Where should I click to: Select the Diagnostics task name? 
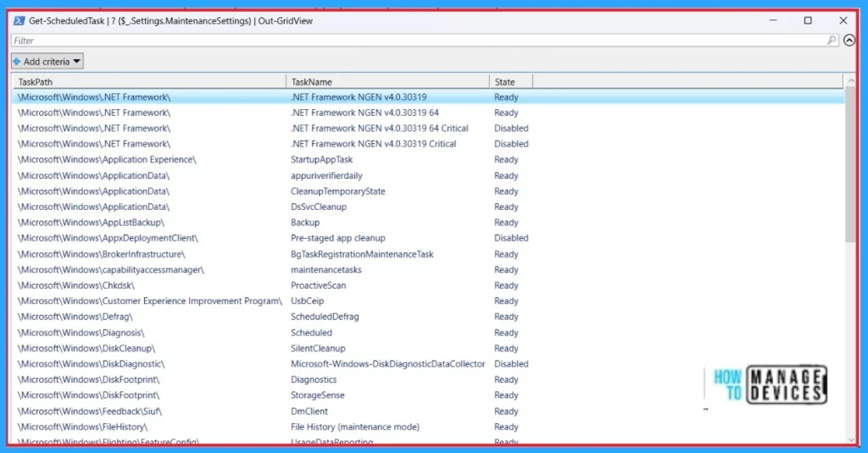314,379
